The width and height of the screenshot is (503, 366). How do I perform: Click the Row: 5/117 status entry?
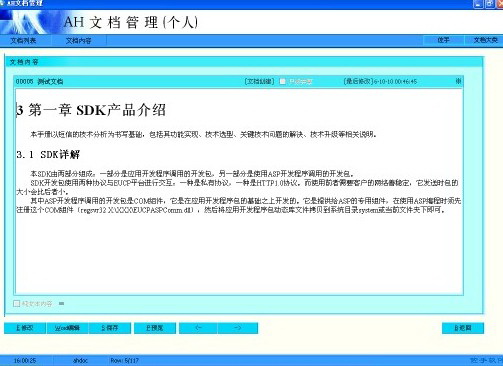coord(124,361)
